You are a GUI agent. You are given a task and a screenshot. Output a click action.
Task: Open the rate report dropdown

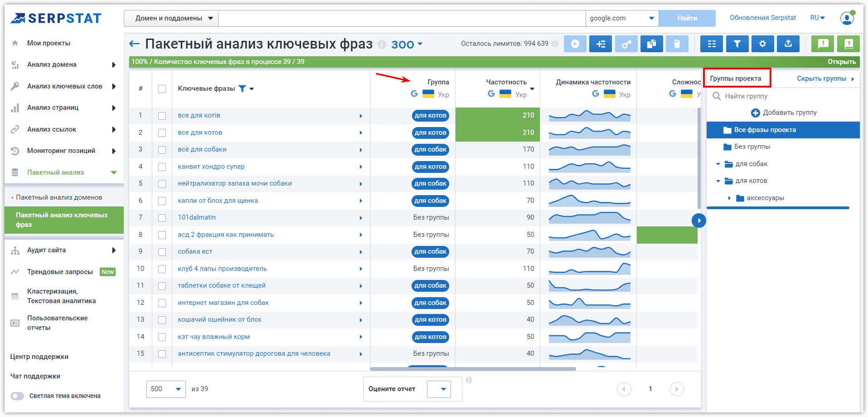tap(439, 389)
